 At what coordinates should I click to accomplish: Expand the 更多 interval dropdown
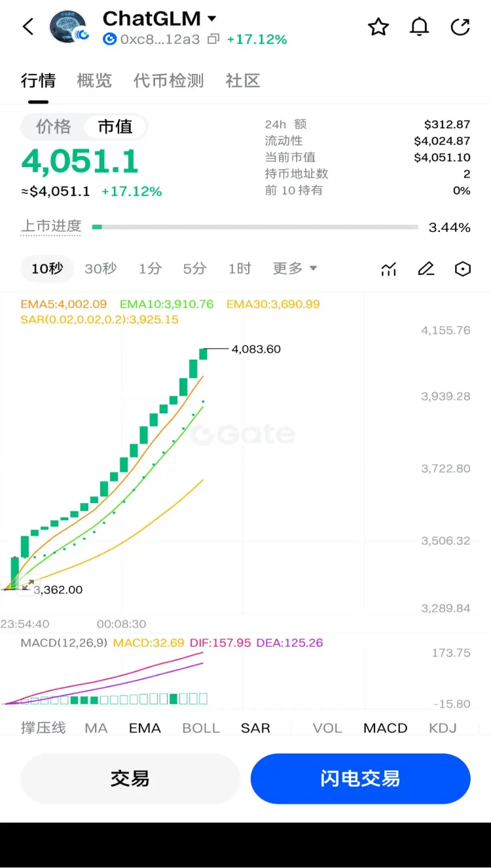click(x=295, y=268)
